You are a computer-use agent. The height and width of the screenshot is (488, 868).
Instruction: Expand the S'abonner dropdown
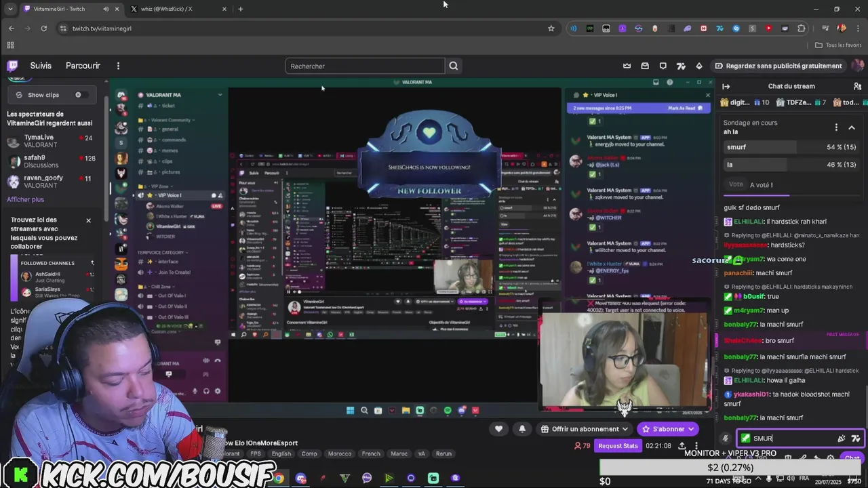pos(691,429)
